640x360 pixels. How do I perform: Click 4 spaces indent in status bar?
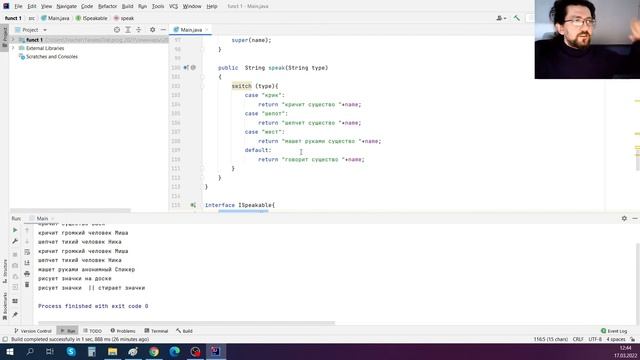pos(616,339)
